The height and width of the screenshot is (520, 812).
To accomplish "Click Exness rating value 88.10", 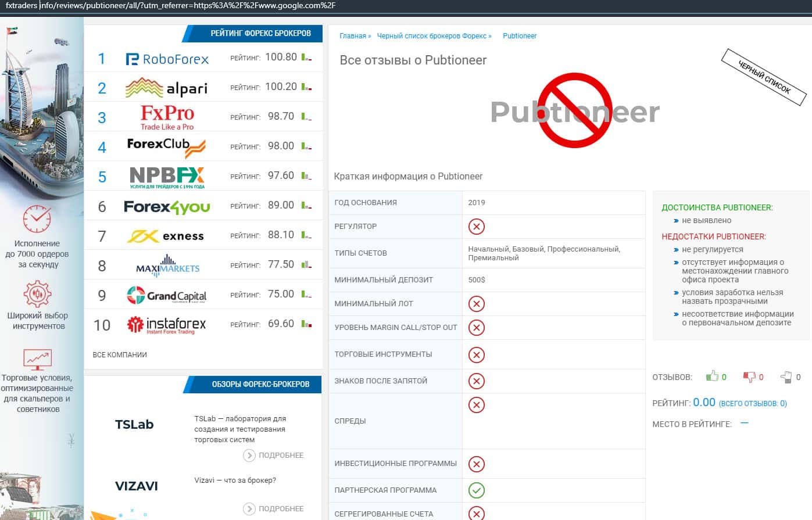I will pyautogui.click(x=281, y=235).
